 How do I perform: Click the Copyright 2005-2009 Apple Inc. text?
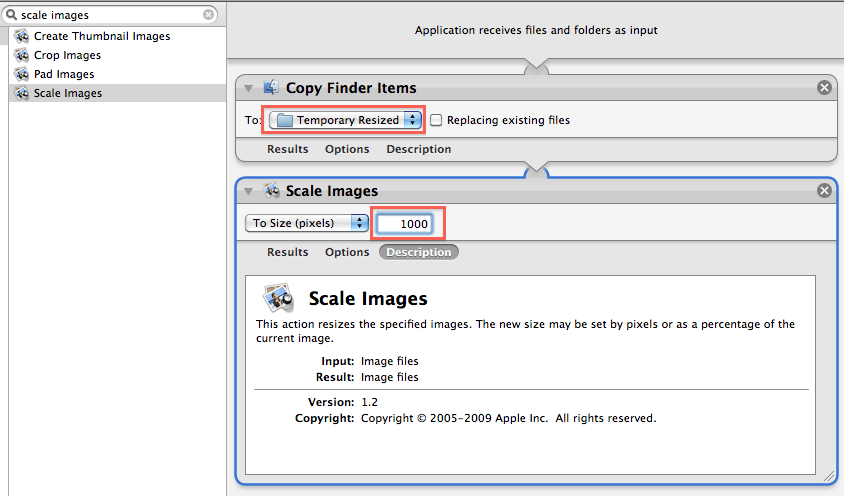coord(509,418)
